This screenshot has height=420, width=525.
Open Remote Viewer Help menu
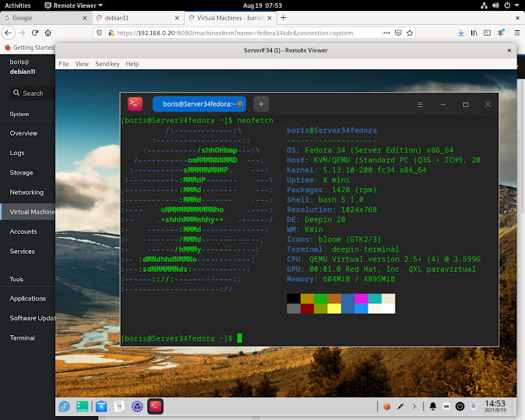[132, 64]
